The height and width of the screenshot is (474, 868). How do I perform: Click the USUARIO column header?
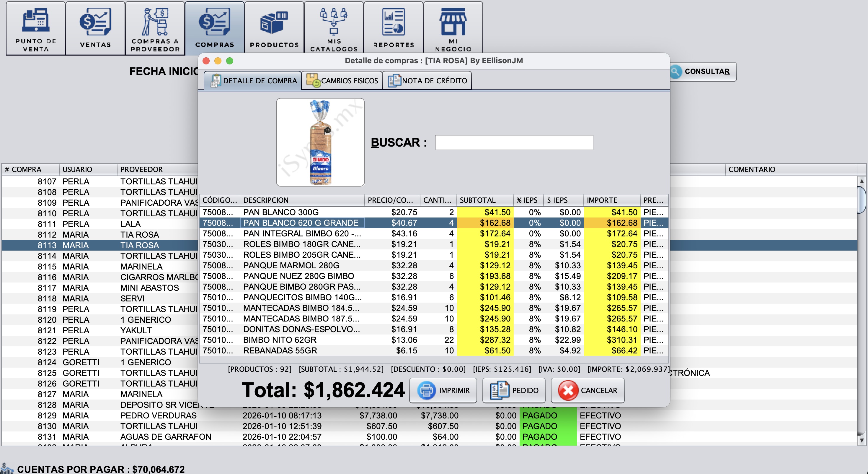(x=88, y=169)
